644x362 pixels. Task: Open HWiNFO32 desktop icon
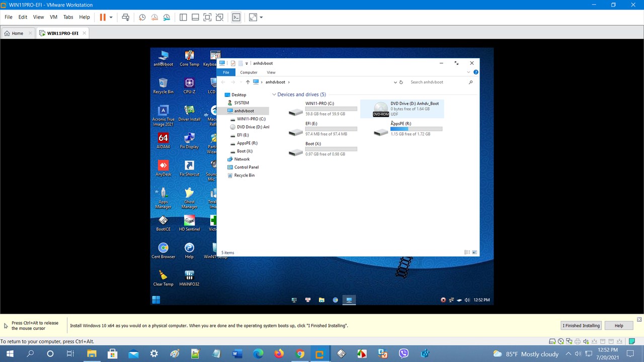click(x=189, y=278)
